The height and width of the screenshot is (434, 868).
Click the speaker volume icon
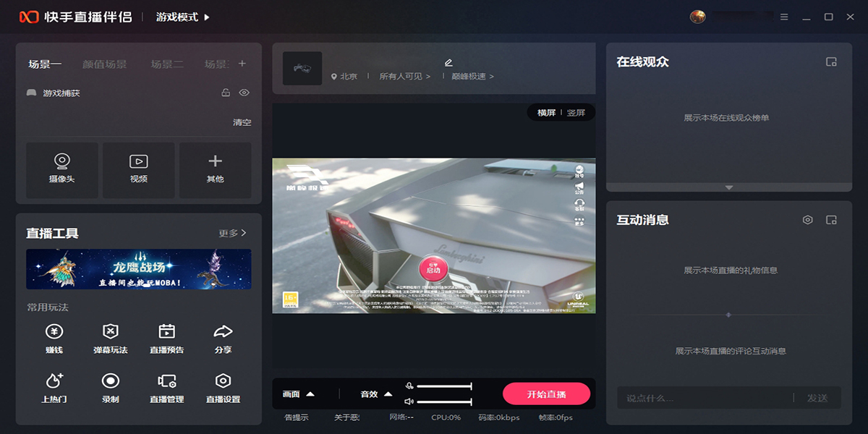[409, 401]
